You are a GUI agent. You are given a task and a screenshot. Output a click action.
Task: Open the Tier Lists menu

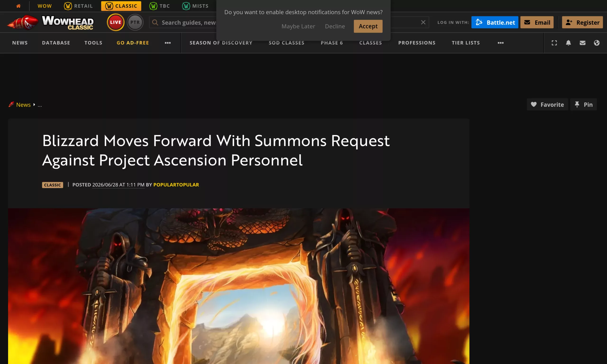466,43
